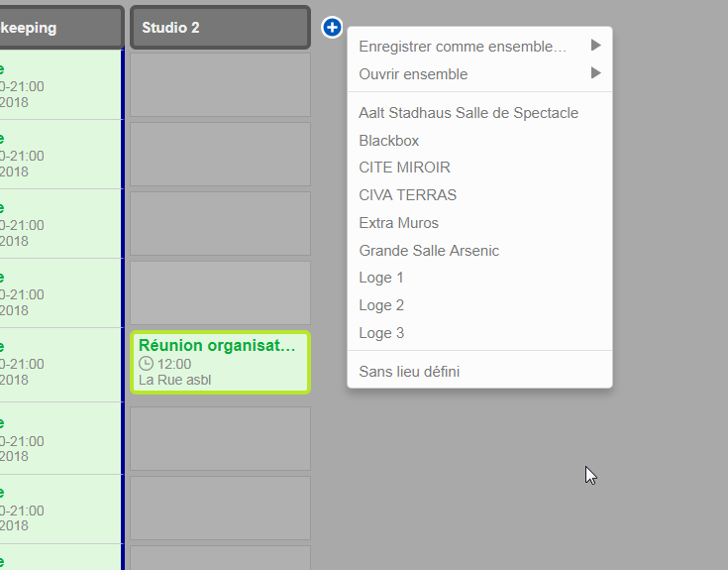
Task: Click the clock icon in Réunion event
Action: click(x=147, y=364)
